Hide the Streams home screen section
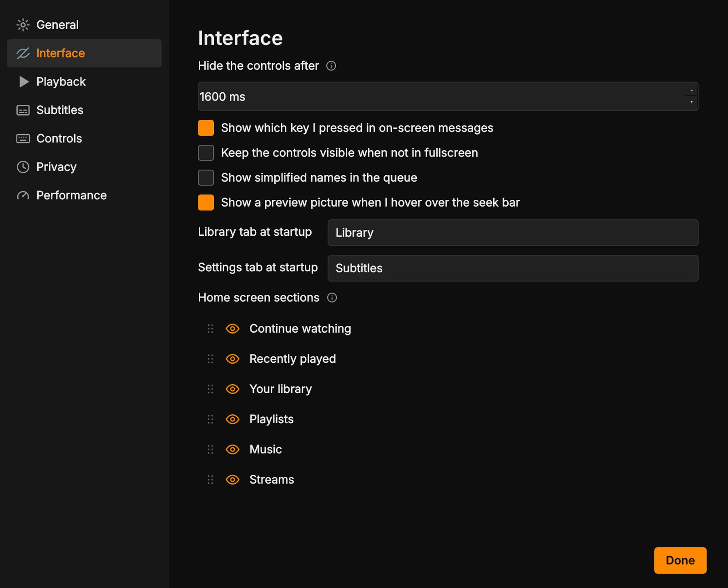Image resolution: width=728 pixels, height=588 pixels. click(x=233, y=480)
